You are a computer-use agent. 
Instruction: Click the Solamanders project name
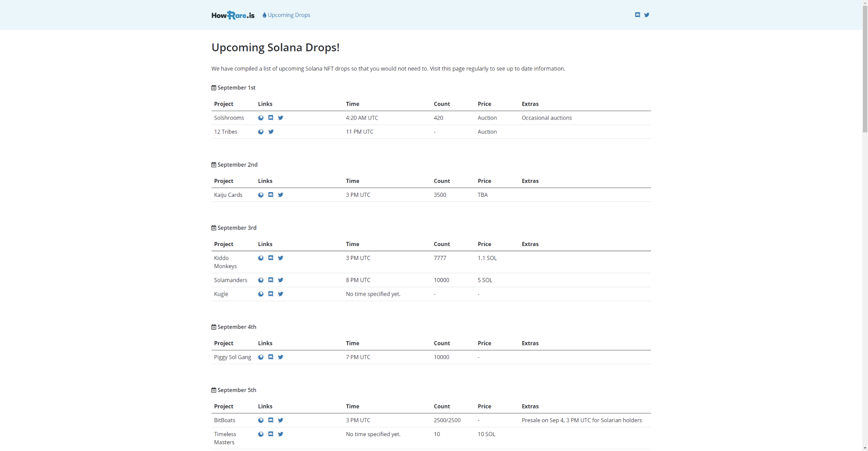pyautogui.click(x=231, y=280)
